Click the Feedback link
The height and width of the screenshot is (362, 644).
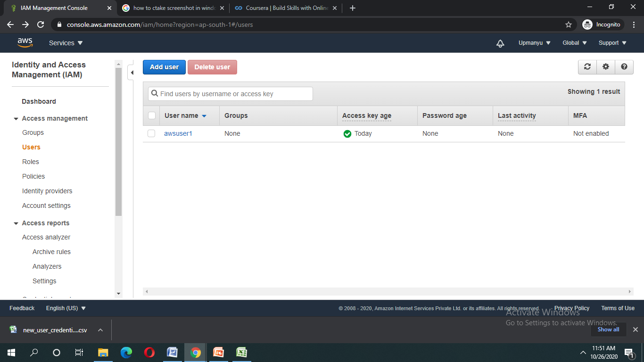[x=22, y=308]
